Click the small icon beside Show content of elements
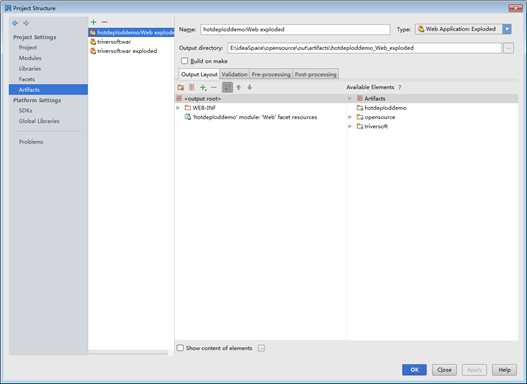 (261, 348)
